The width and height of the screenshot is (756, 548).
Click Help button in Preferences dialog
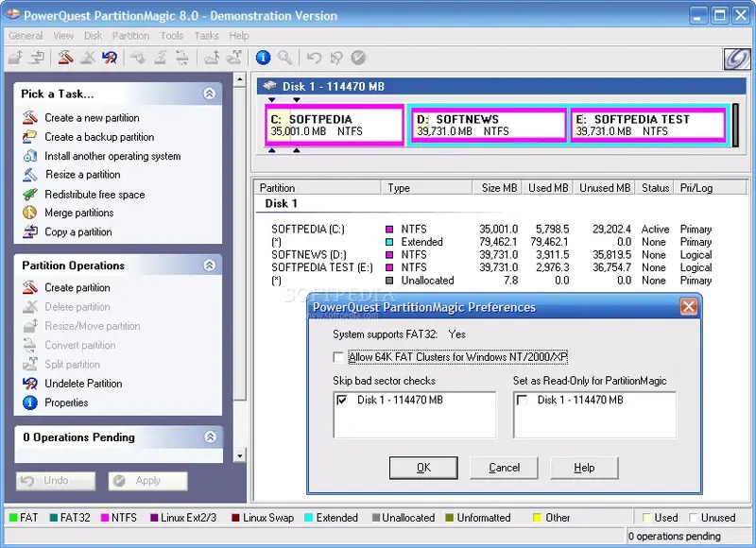584,468
